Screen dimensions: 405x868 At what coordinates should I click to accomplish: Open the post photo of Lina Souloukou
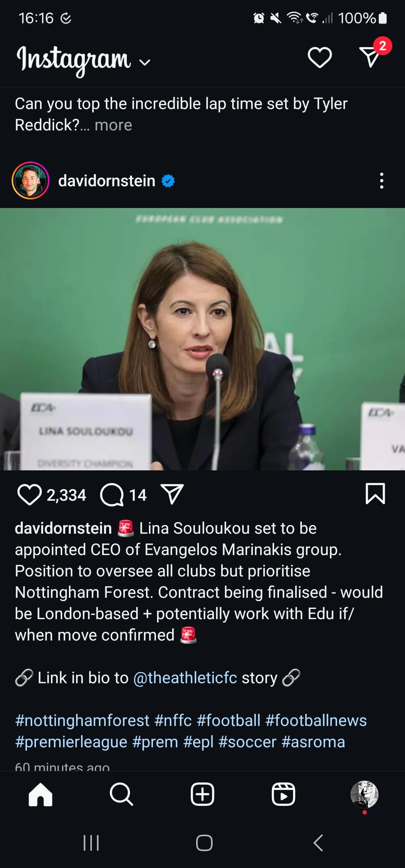click(202, 339)
